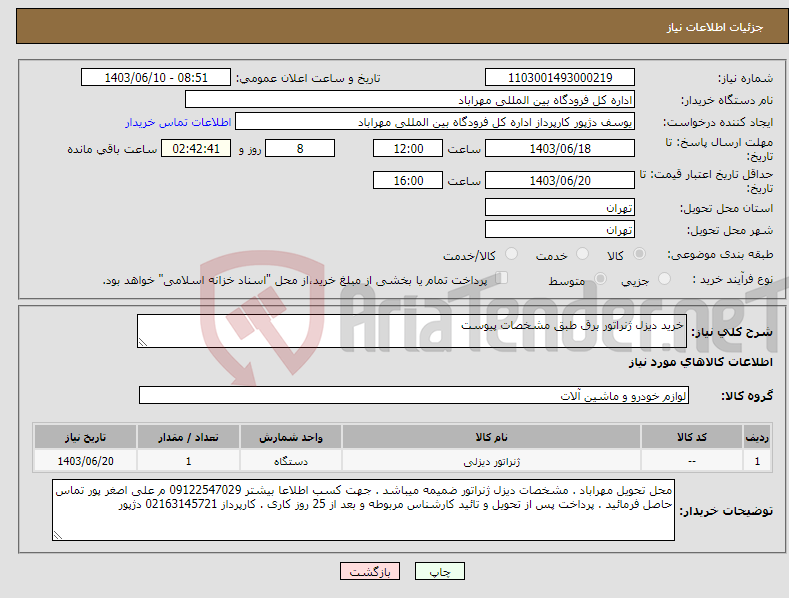Click the deadline time field 12:00

(408, 148)
